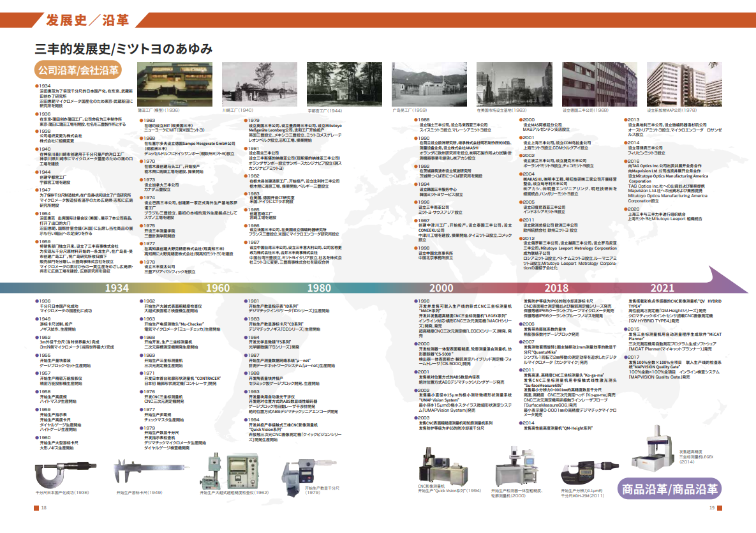Image resolution: width=756 pixels, height=533 pixels.
Task: Click the 1934 marker on the timeline
Action: tap(117, 288)
